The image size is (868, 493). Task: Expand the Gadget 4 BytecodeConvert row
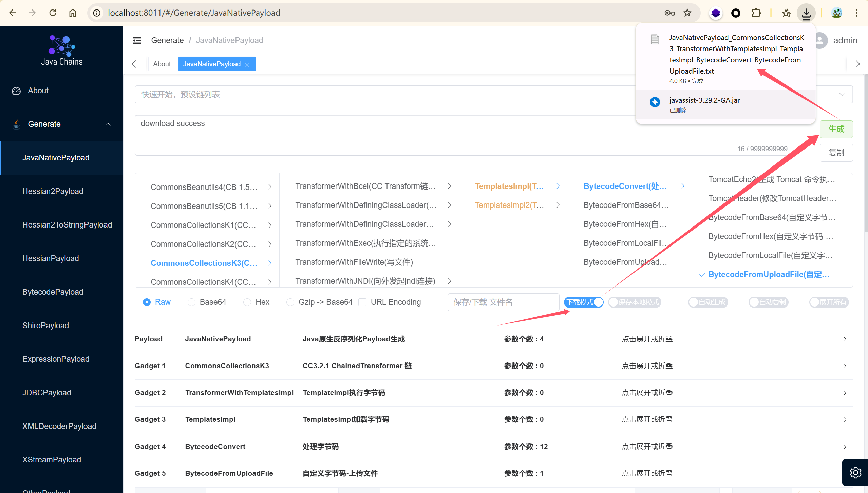845,447
